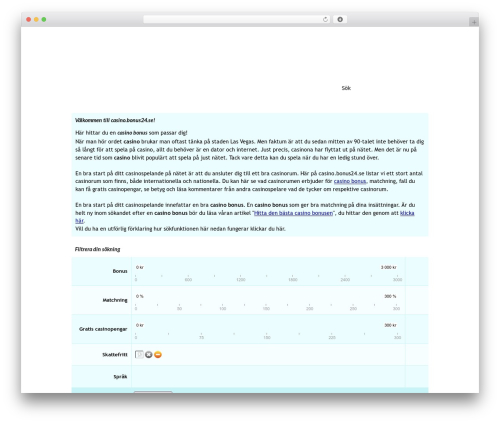Click the 1200 mark on Bonus scale
The width and height of the screenshot is (500, 423).
[x=241, y=280]
